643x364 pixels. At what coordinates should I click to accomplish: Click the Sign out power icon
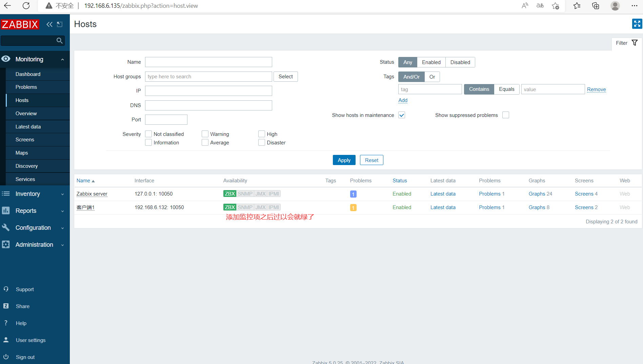click(6, 357)
